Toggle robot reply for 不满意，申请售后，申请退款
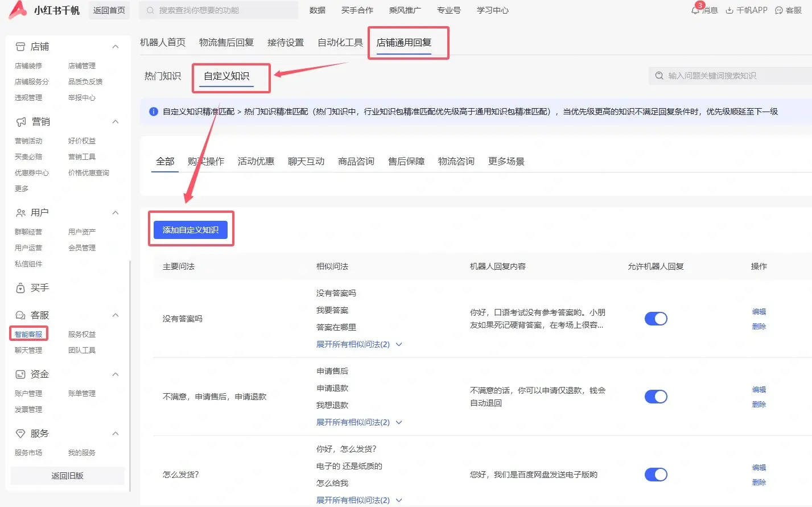 tap(656, 397)
